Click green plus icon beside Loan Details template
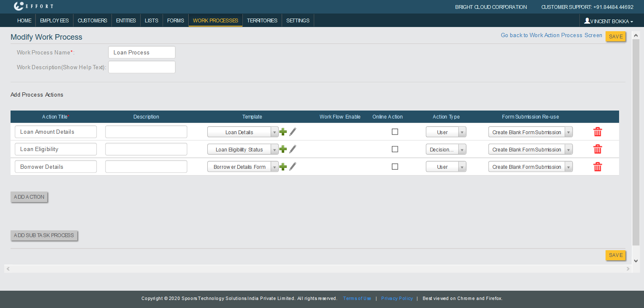Viewport: 644px width, 308px height. pyautogui.click(x=283, y=132)
